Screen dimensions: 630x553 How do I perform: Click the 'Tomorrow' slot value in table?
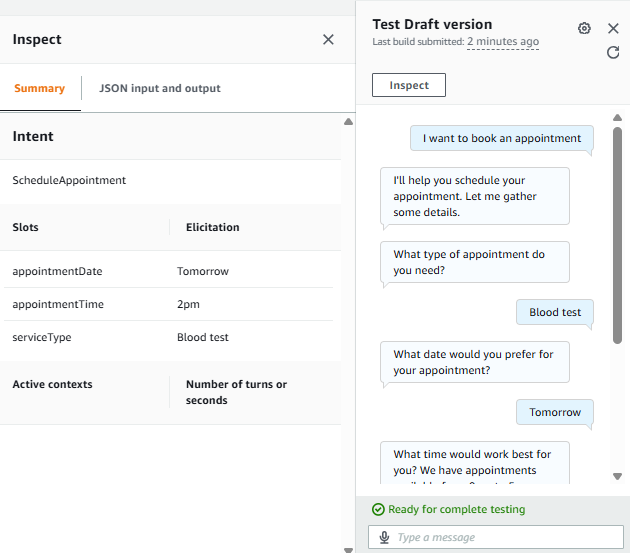coord(203,271)
